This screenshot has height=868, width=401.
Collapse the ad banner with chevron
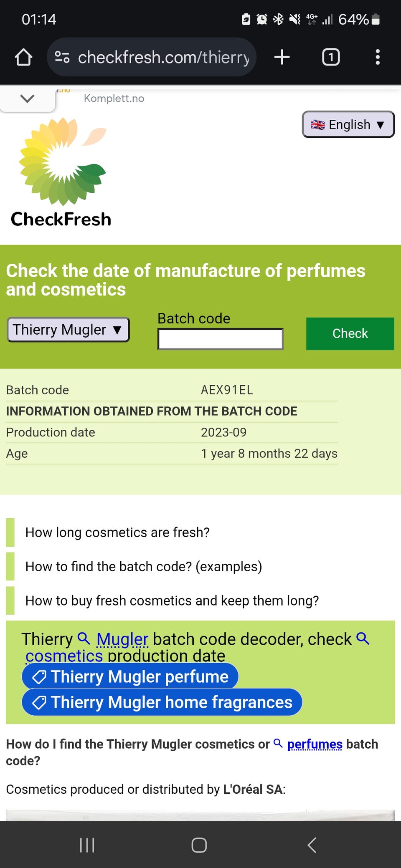coord(27,99)
